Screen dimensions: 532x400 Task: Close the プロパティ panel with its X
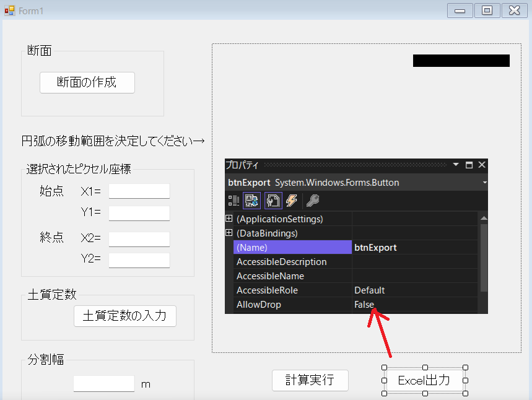(x=482, y=165)
